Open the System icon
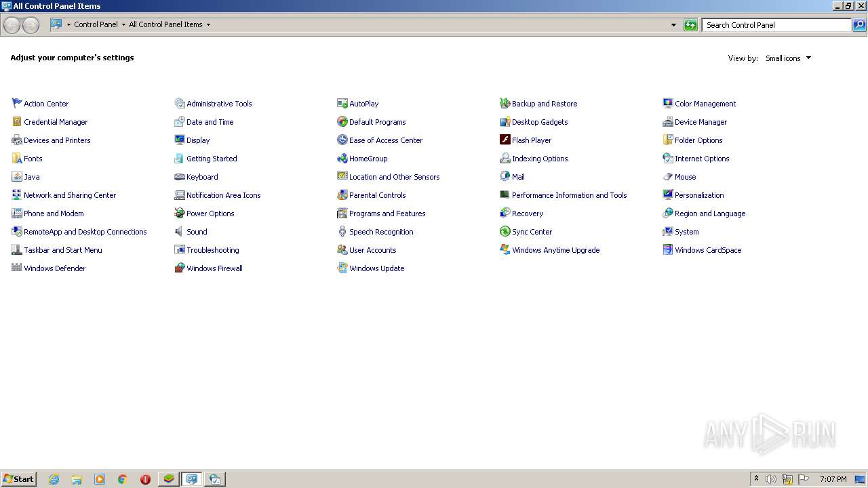Image resolution: width=868 pixels, height=488 pixels. coord(668,231)
